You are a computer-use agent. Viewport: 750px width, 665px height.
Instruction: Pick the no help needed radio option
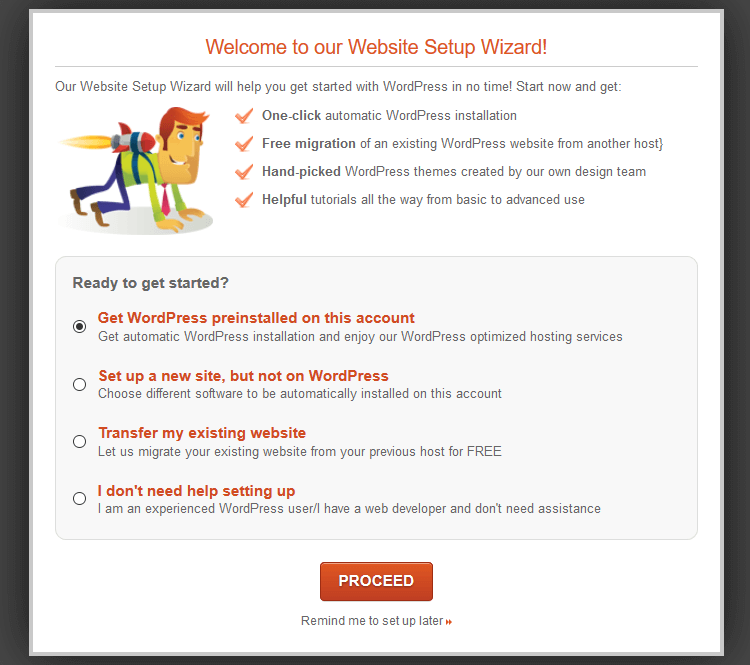tap(79, 499)
